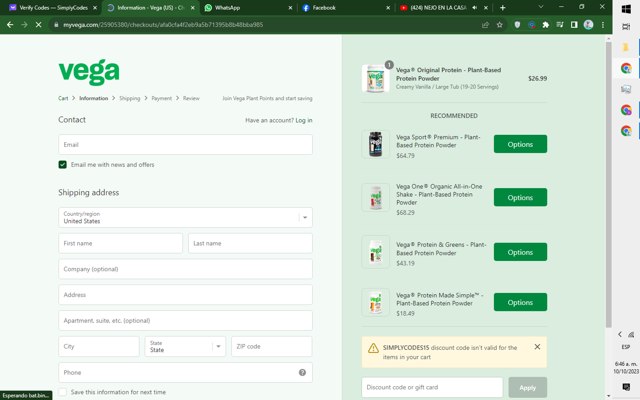Open File Explorer folder taskbar icon

point(626,47)
